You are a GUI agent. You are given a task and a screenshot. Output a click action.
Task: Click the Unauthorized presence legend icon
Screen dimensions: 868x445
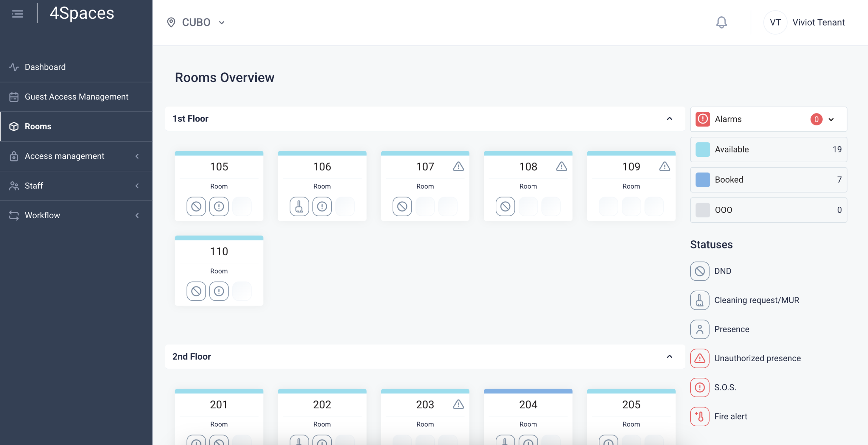click(x=699, y=358)
